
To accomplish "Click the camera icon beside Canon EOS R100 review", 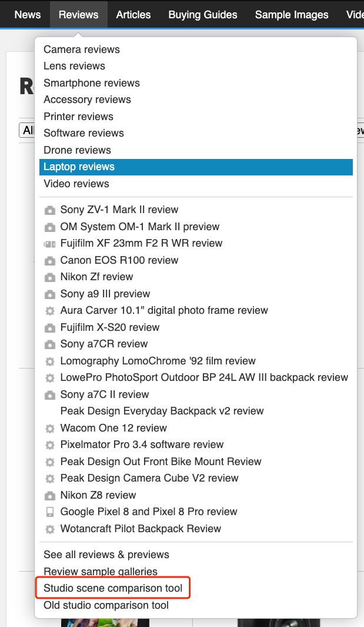I will (50, 260).
